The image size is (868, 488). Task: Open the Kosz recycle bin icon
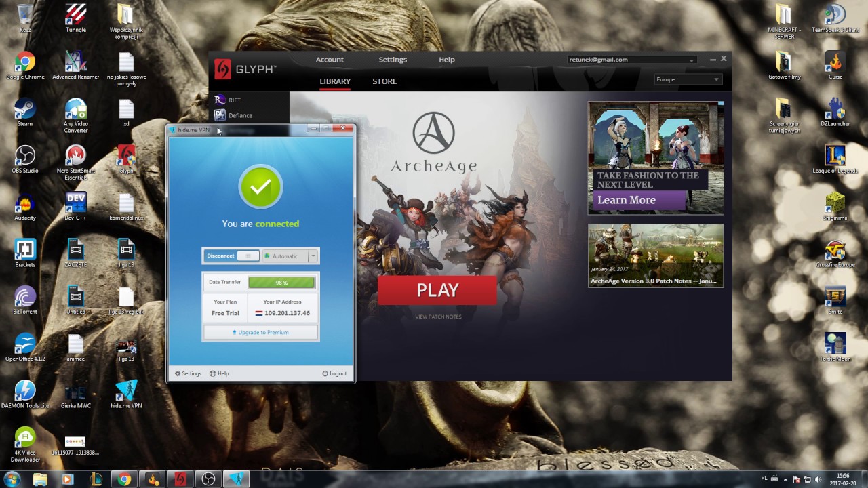coord(25,18)
